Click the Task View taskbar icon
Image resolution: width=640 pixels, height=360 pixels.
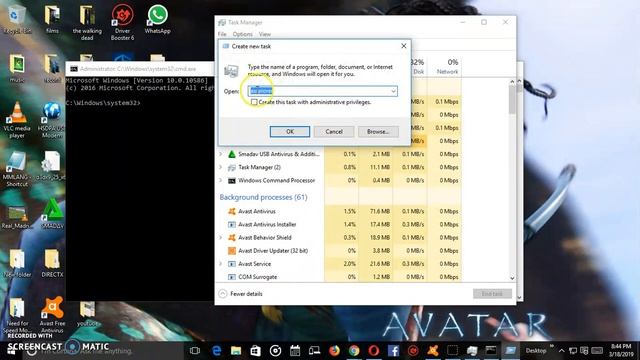[x=195, y=351]
